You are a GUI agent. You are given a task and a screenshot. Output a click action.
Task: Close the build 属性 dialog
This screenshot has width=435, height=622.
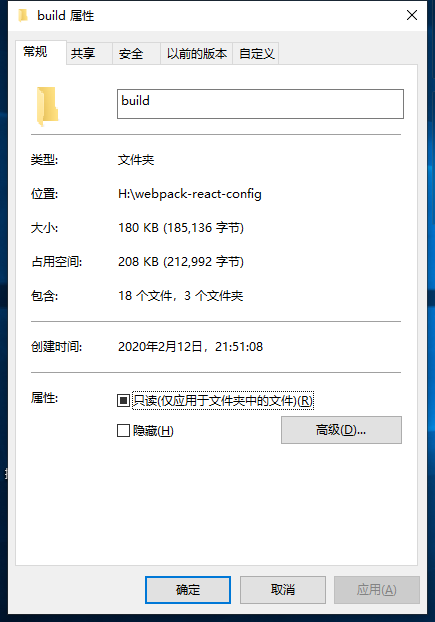pyautogui.click(x=412, y=15)
